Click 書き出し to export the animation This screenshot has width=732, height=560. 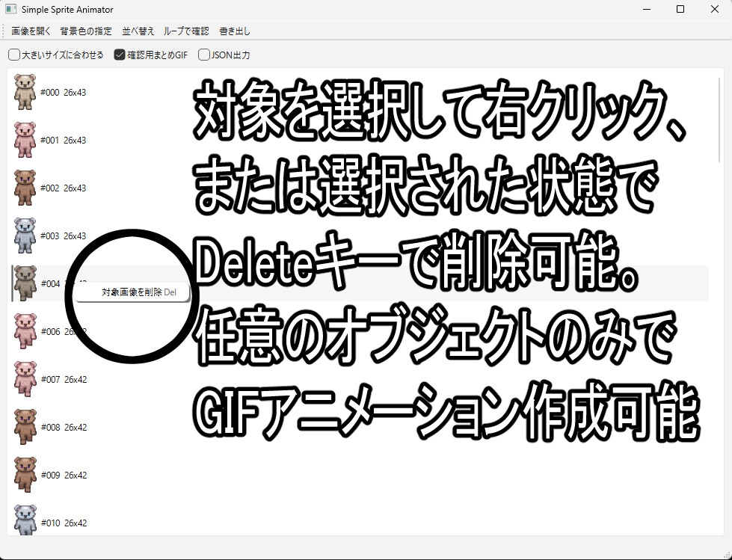[x=236, y=31]
